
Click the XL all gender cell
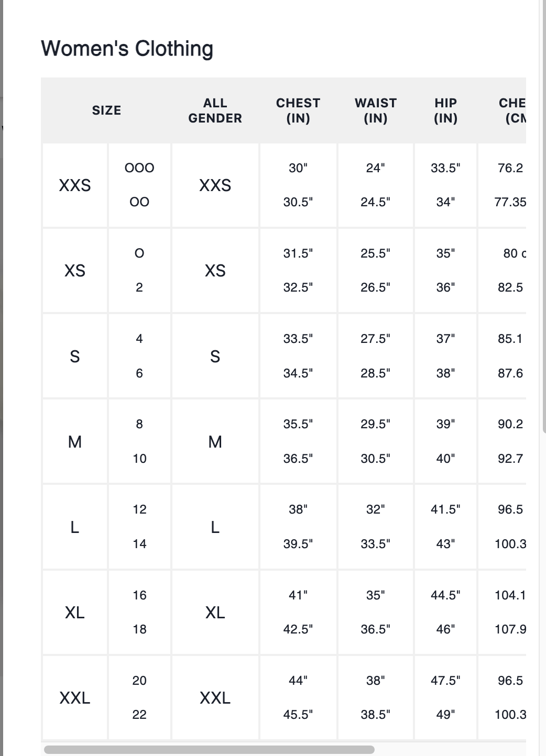[215, 613]
